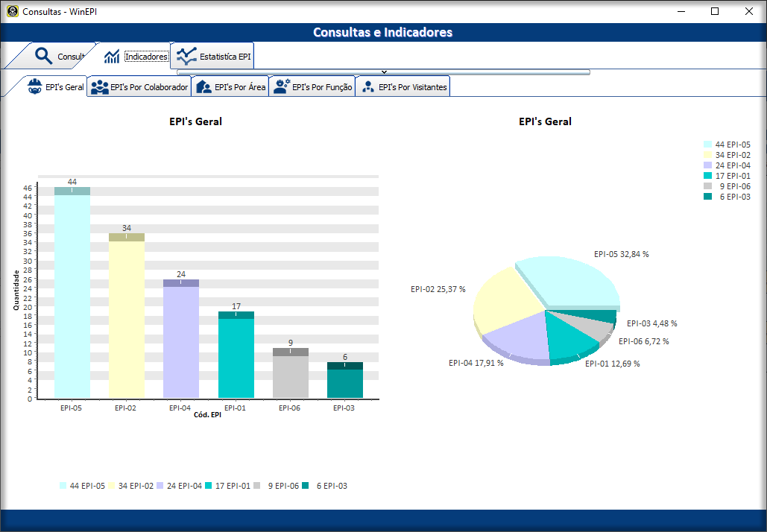Image resolution: width=767 pixels, height=532 pixels.
Task: Expand the collapsed panel with chevron arrow
Action: point(383,72)
